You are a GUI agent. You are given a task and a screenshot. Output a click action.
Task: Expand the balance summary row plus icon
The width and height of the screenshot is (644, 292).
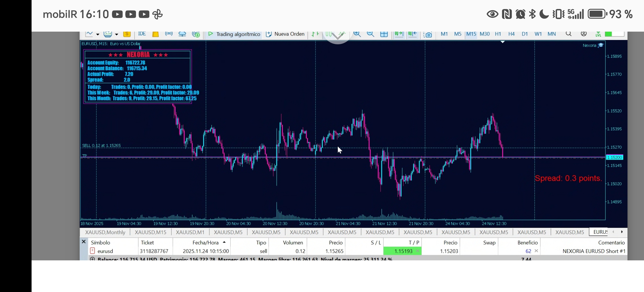point(93,259)
